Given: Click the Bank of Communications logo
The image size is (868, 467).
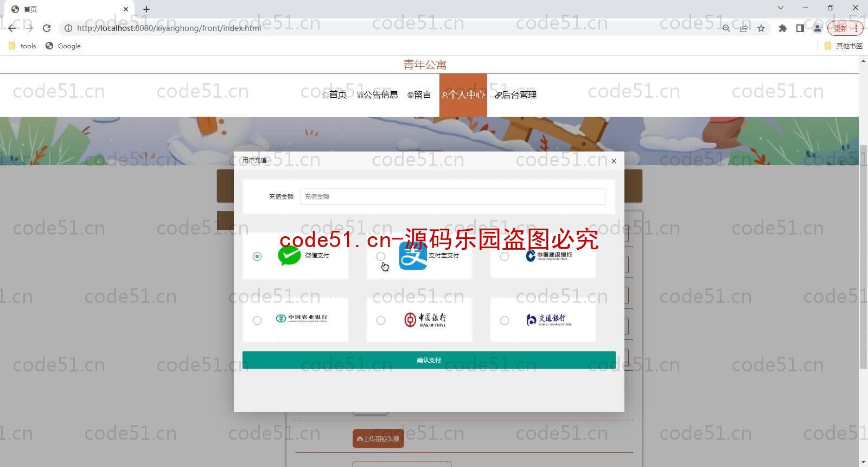Looking at the screenshot, I should (x=549, y=320).
